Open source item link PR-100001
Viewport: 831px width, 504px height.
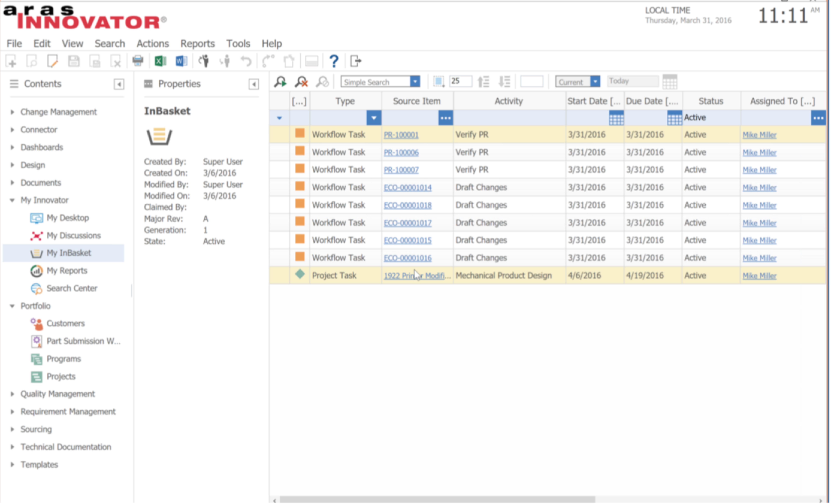tap(401, 135)
